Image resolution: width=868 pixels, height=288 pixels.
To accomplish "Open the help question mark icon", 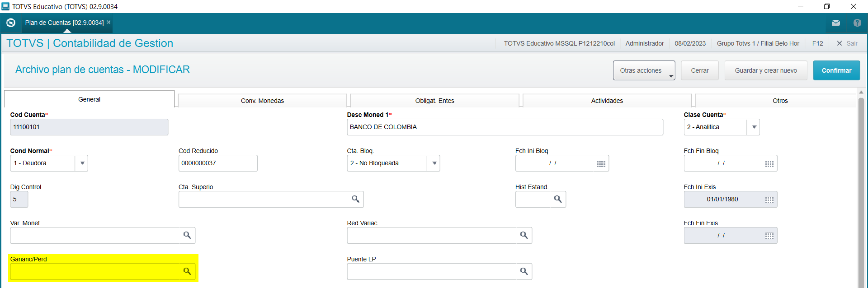I will point(857,23).
